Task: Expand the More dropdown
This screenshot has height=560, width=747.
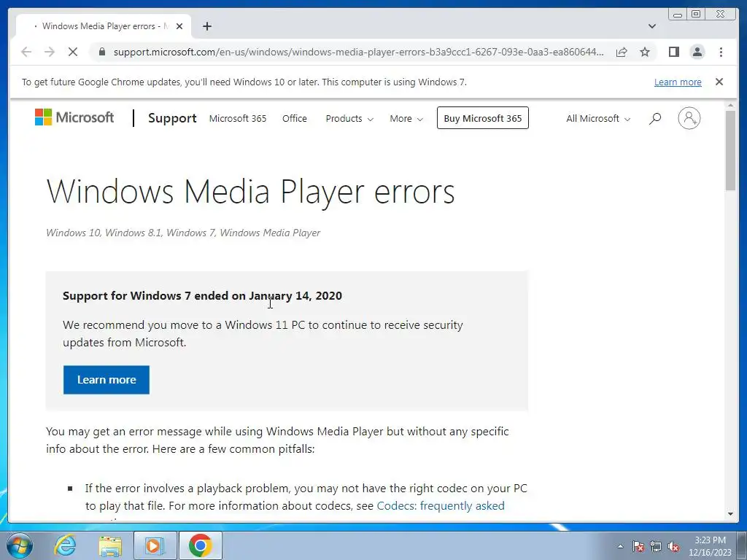Action: click(x=406, y=118)
